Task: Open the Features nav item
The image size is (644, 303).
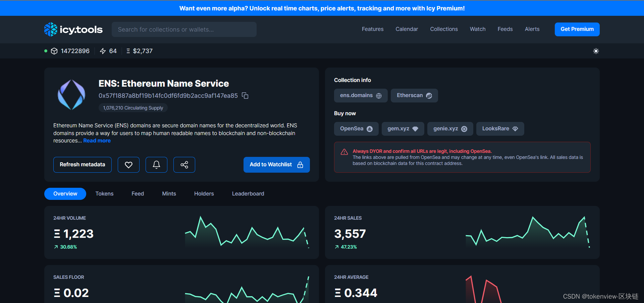Action: click(373, 29)
